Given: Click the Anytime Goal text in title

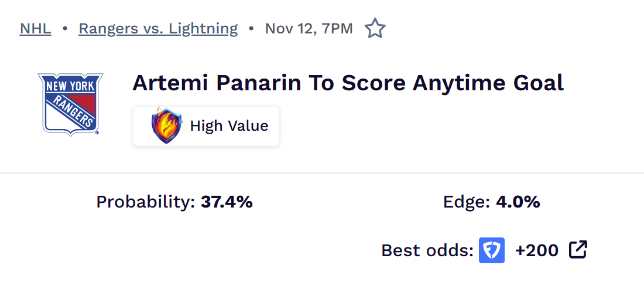Looking at the screenshot, I should coord(488,83).
